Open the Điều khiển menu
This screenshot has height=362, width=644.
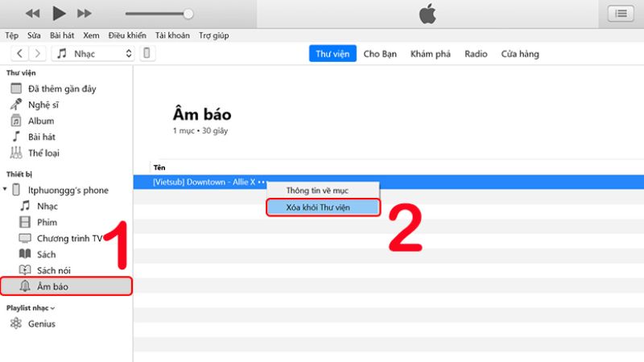click(127, 35)
